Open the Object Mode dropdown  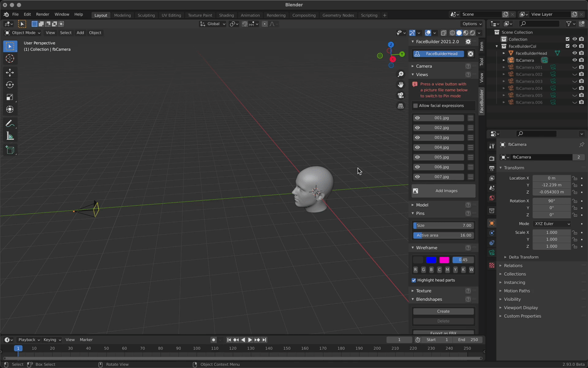[23, 33]
